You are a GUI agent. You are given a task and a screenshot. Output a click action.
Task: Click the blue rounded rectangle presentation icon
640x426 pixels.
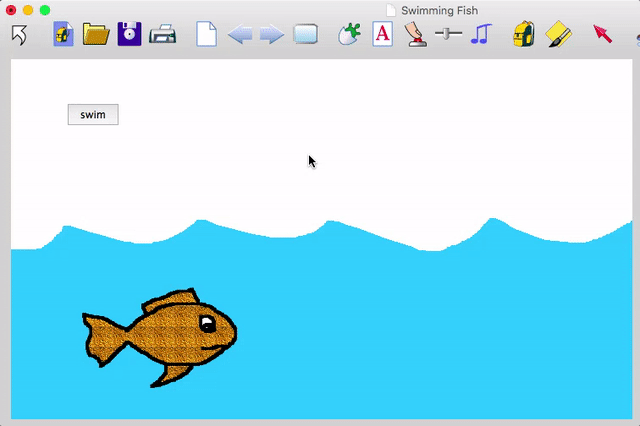(305, 34)
